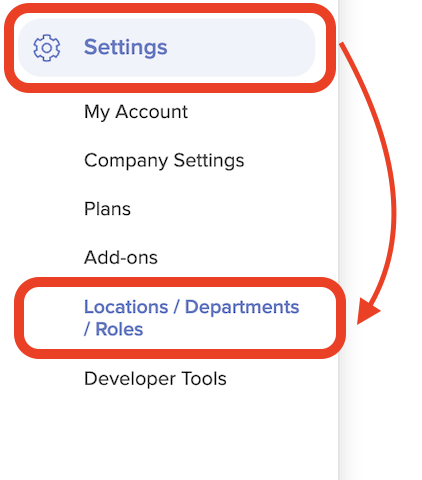Image resolution: width=422 pixels, height=480 pixels.
Task: Click the Departments text in sidebar
Action: (242, 307)
